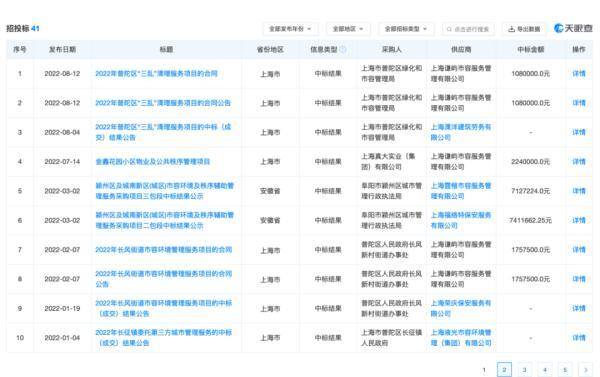Click the info icon beside 信息类型 header
This screenshot has height=377, width=600.
click(x=343, y=49)
